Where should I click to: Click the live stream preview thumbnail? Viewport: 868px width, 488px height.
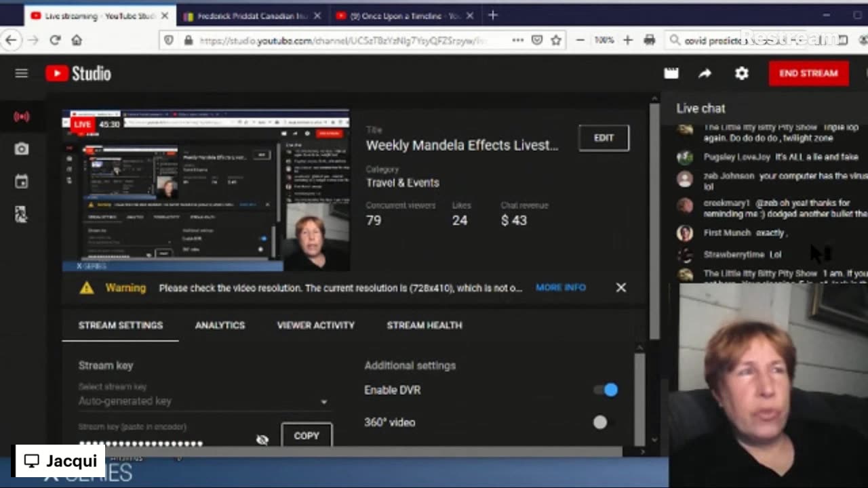coord(206,190)
